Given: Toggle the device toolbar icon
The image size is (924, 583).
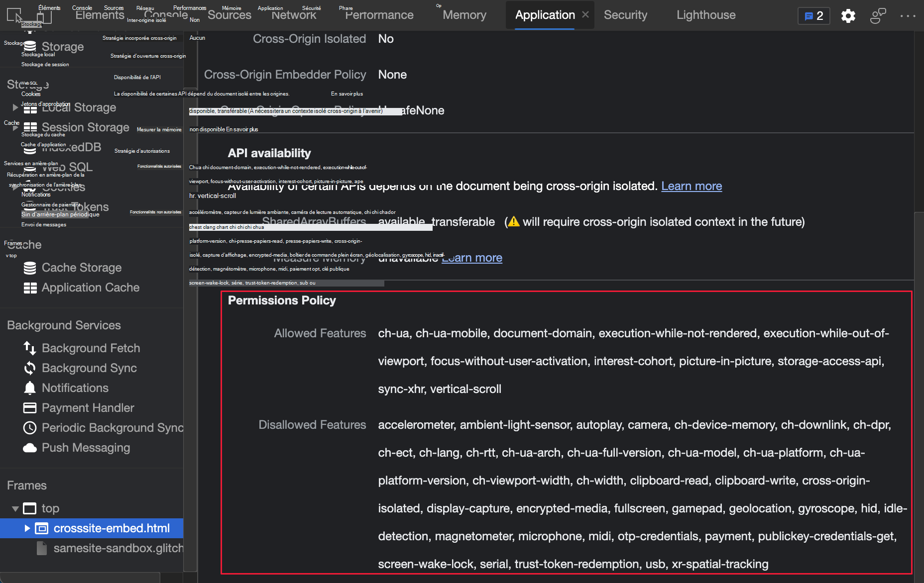Looking at the screenshot, I should point(44,17).
